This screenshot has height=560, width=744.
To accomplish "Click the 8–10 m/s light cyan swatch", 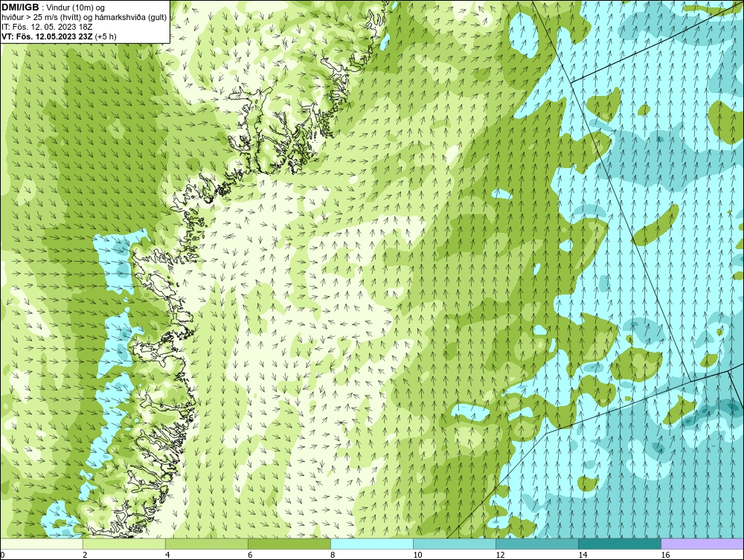I will coord(371,544).
